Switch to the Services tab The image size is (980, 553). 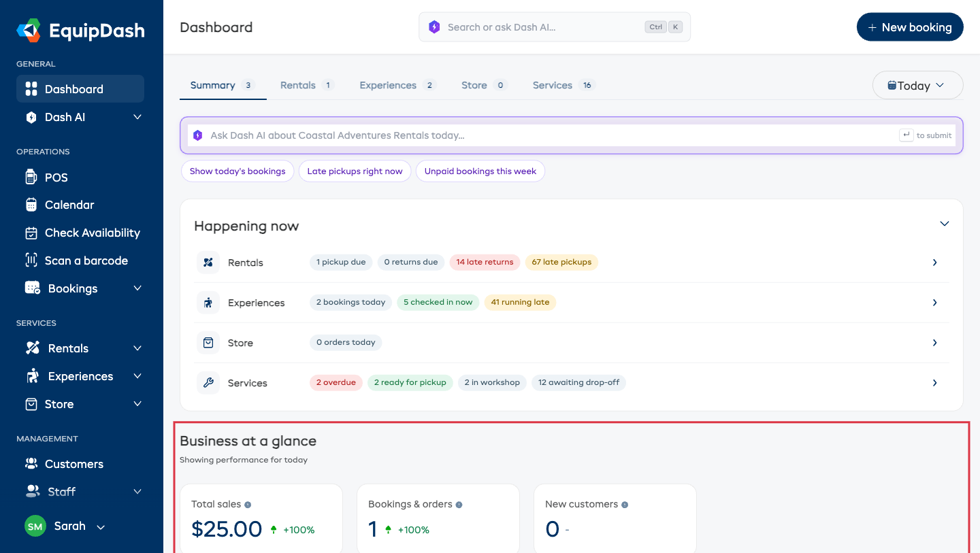(563, 86)
